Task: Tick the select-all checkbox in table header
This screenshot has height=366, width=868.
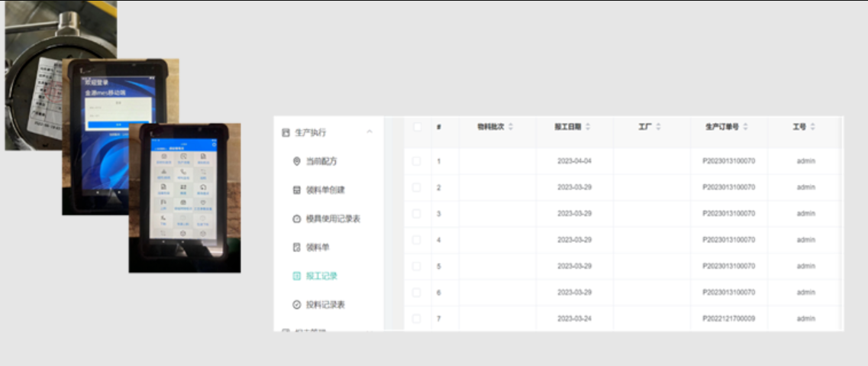Action: 418,127
